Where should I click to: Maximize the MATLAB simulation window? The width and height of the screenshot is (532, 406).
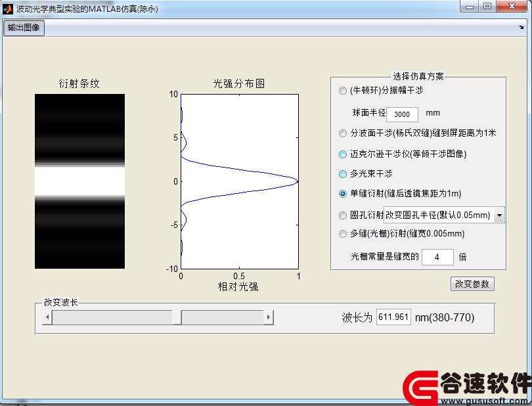pyautogui.click(x=487, y=7)
